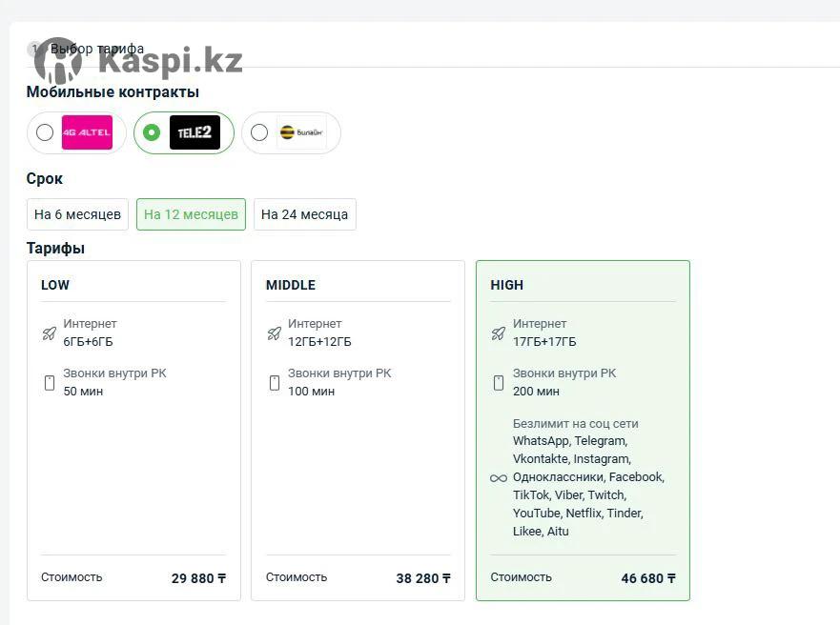This screenshot has height=625, width=840.
Task: Select the LOW tariff card
Action: [133, 431]
